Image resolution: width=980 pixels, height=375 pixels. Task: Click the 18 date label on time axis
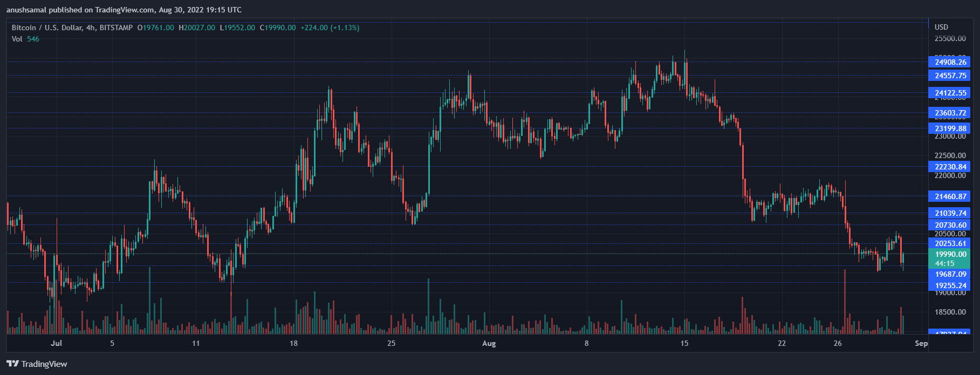293,343
